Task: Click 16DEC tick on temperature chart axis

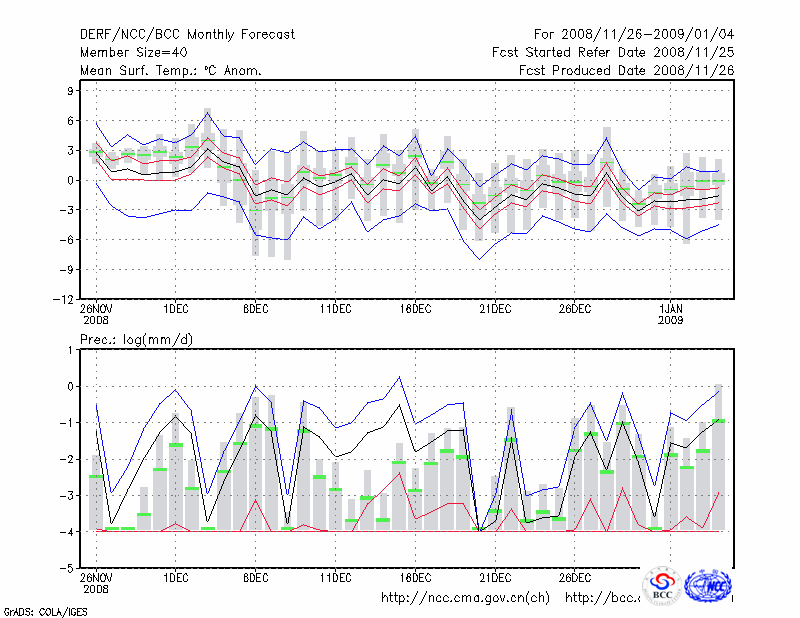Action: tap(415, 309)
